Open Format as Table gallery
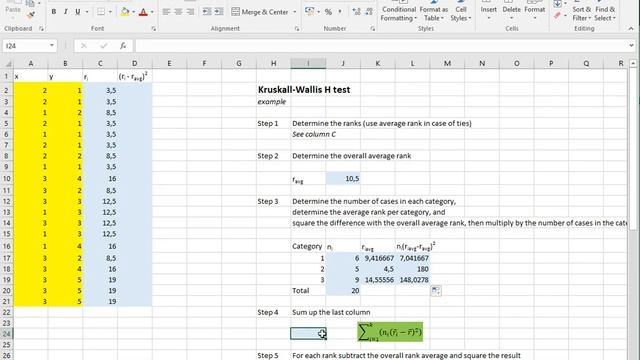The height and width of the screenshot is (360, 640). (433, 13)
